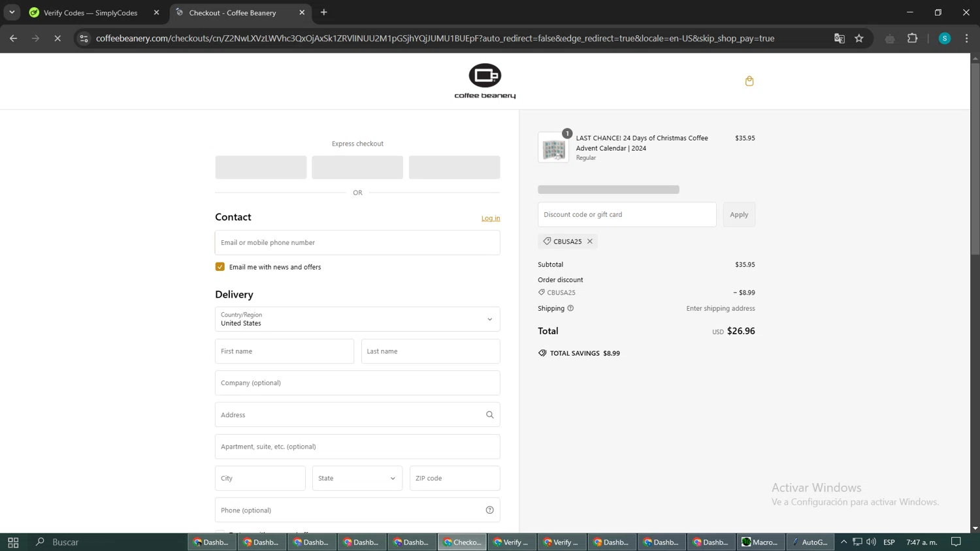Click the Log in link

(491, 218)
